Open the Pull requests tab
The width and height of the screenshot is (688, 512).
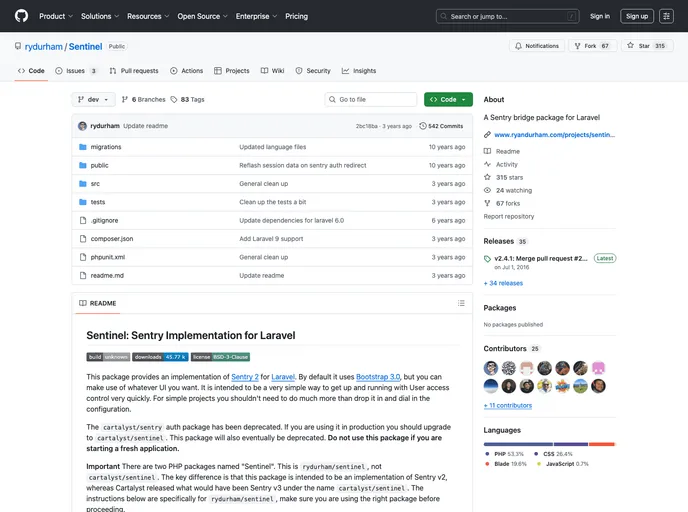click(x=134, y=71)
